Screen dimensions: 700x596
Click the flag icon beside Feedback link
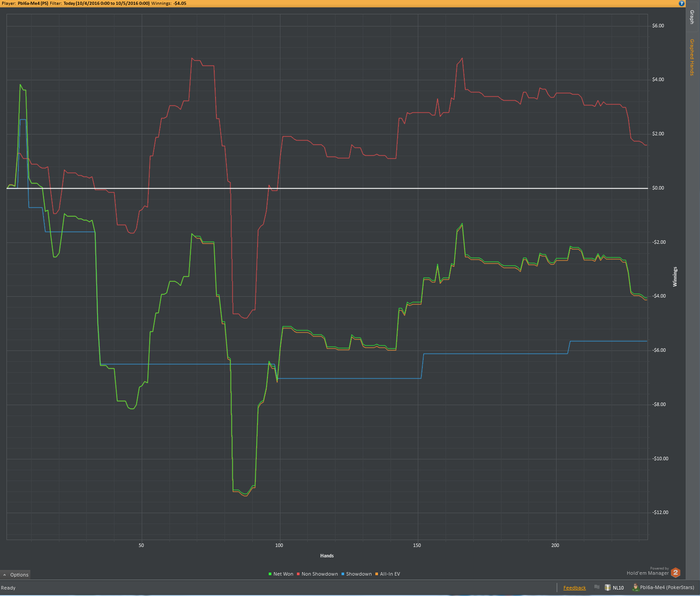[597, 587]
